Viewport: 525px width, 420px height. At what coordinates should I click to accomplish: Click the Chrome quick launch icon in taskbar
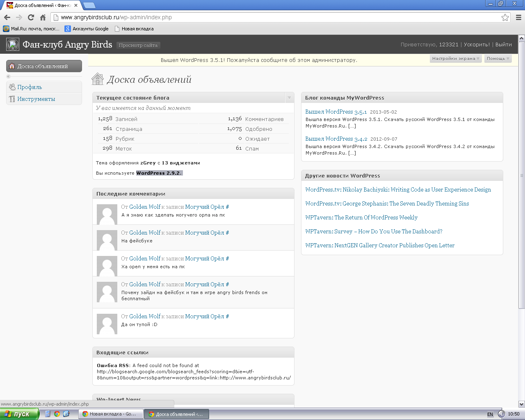point(57,414)
